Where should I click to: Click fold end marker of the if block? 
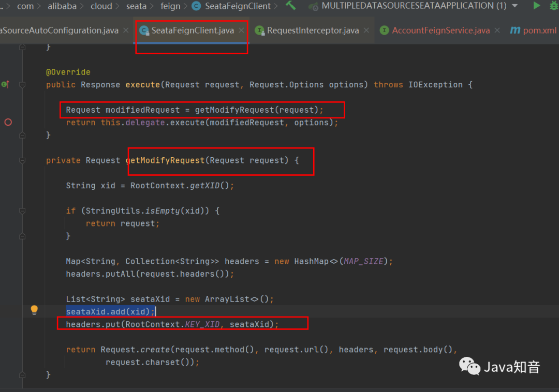point(22,236)
